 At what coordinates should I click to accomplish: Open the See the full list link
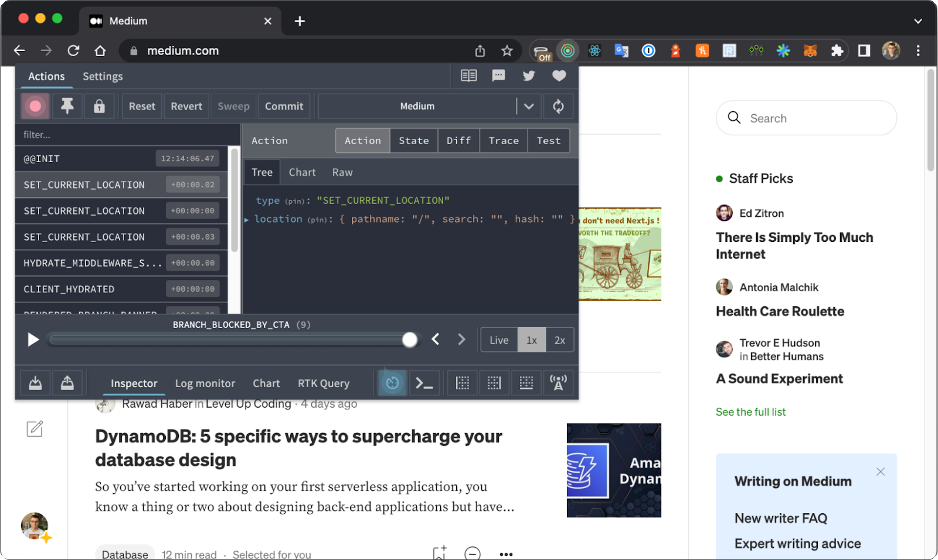coord(750,412)
